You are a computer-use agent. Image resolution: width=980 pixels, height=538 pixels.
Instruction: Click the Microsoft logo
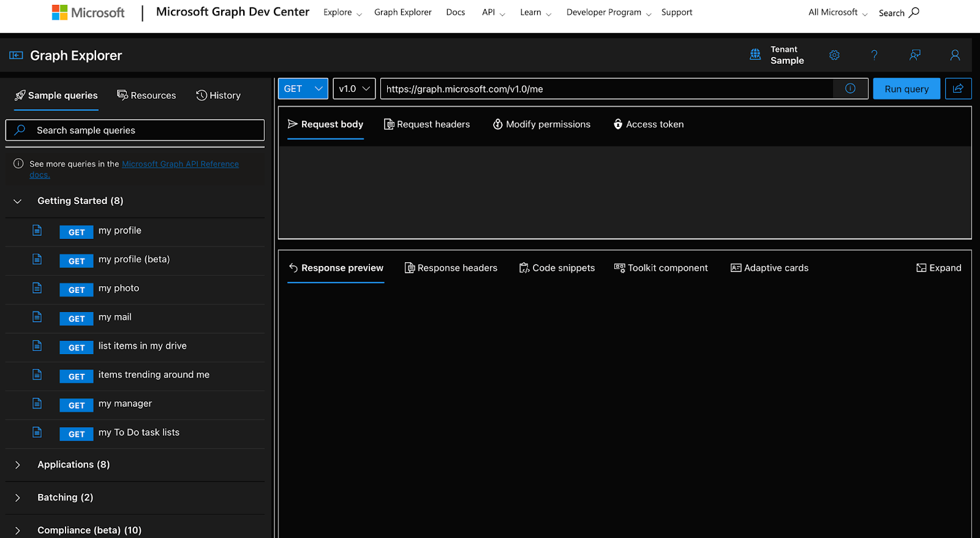point(88,12)
